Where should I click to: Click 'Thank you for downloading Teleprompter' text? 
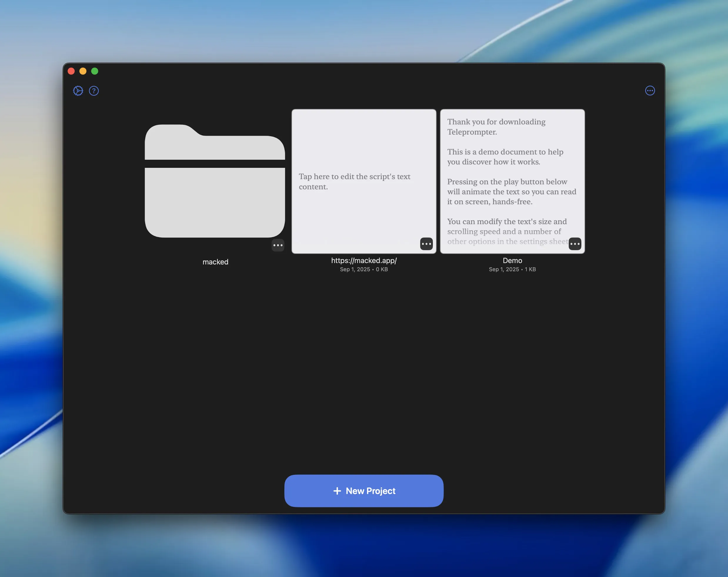(x=496, y=127)
